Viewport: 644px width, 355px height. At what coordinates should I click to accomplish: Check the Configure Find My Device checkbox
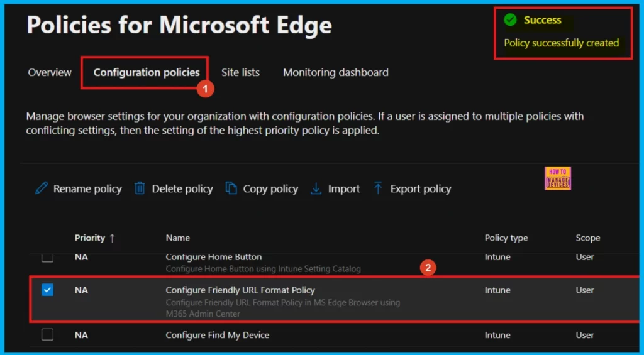47,334
